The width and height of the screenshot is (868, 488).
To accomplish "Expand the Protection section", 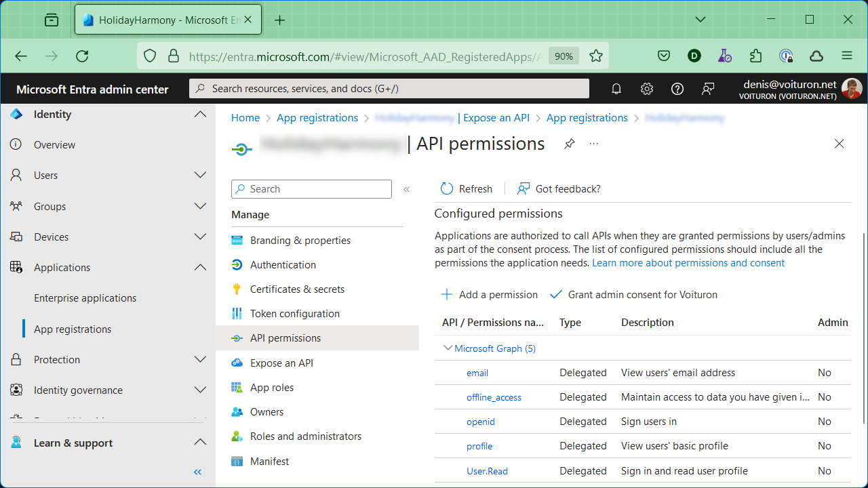I will (200, 359).
